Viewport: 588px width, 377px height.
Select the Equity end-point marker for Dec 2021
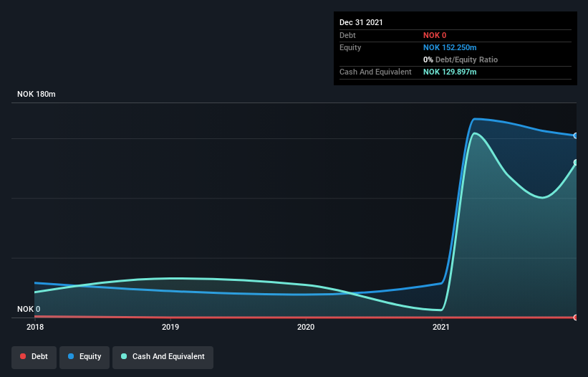tap(576, 135)
